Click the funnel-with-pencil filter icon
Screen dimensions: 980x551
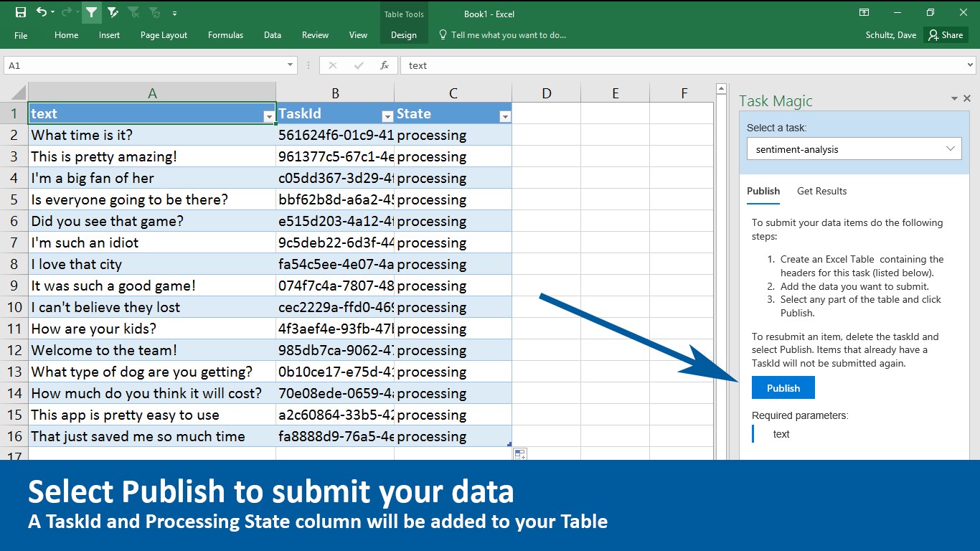point(113,13)
